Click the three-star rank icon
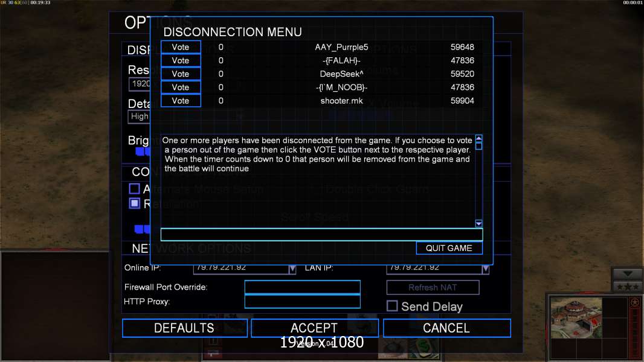 pos(627,287)
